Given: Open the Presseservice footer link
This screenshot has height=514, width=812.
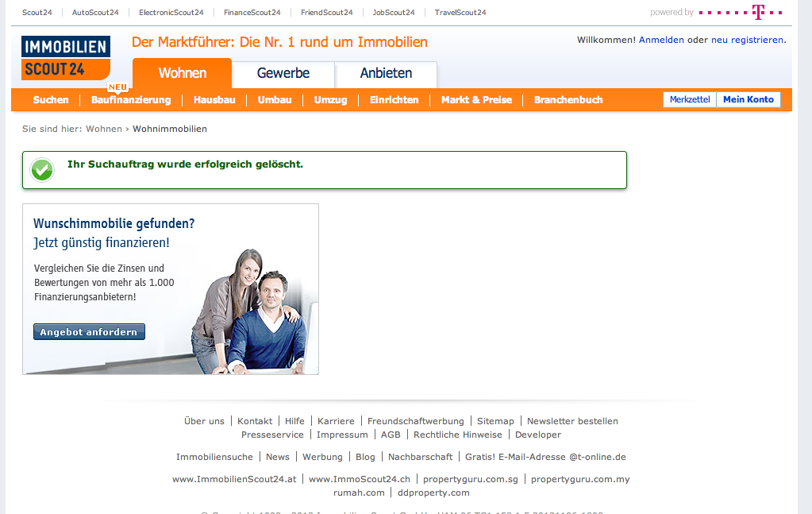Looking at the screenshot, I should point(272,435).
